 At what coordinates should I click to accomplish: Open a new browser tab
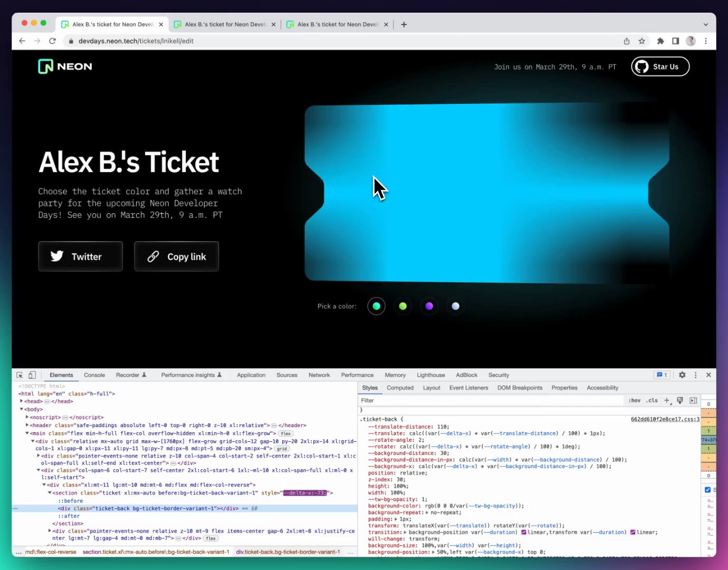pos(404,24)
